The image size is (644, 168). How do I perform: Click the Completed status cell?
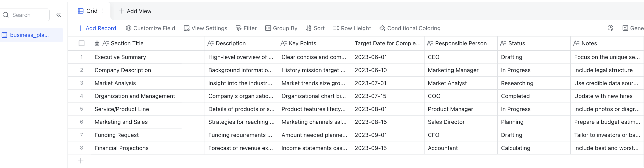tap(534, 96)
